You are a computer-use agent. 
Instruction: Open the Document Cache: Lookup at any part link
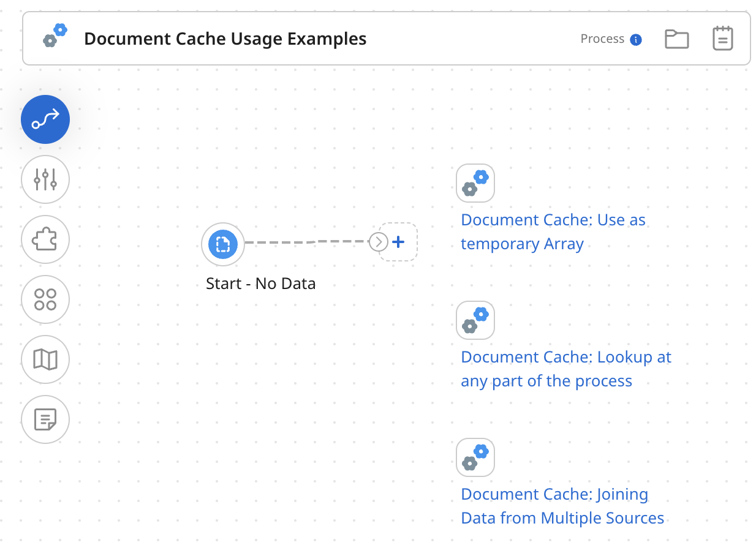tap(566, 369)
